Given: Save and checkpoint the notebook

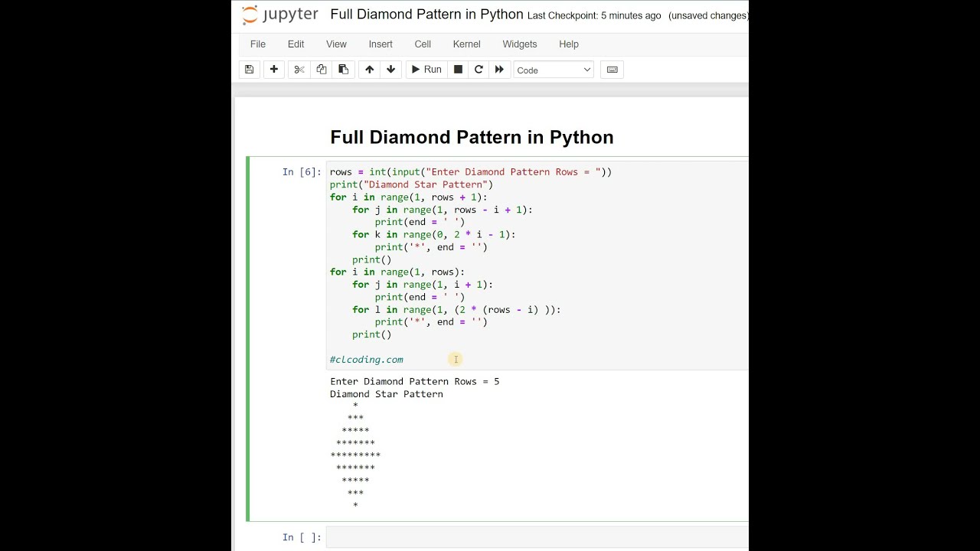Looking at the screenshot, I should point(249,70).
